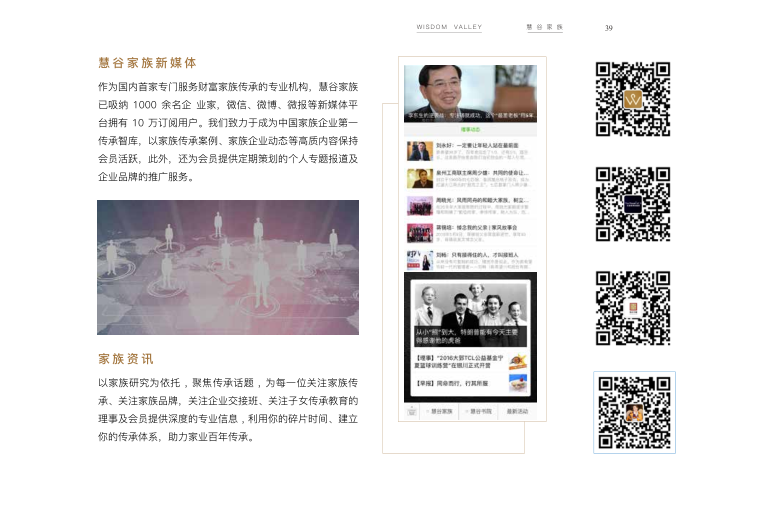Viewport: 766px width, 511px height.
Task: Open the 刘畅 只有接得住的人 article row
Action: 470,260
